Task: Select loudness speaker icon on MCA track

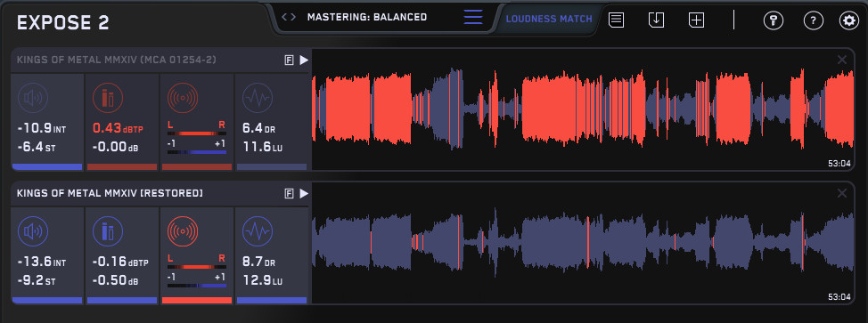Action: point(33,99)
